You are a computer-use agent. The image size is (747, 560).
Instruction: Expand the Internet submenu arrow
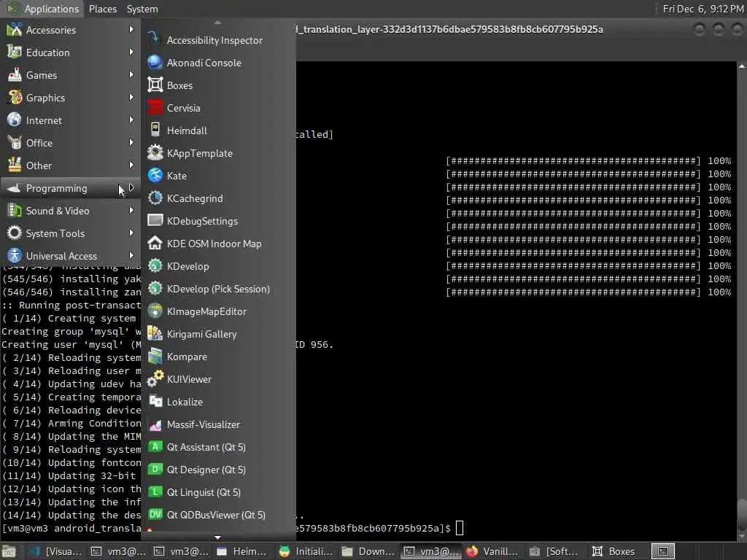point(131,120)
